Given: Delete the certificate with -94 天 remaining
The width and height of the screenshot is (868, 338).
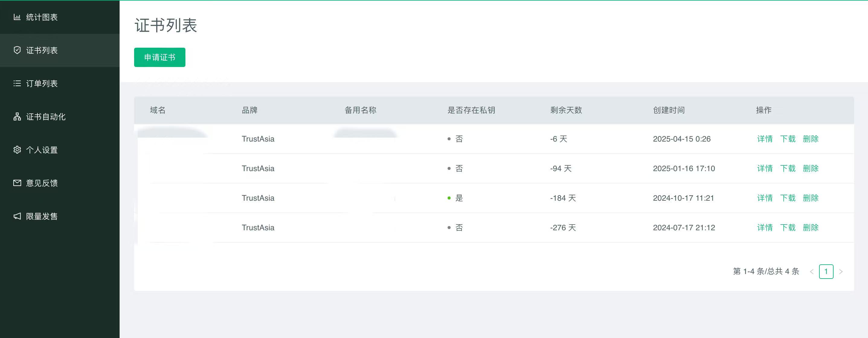Looking at the screenshot, I should pyautogui.click(x=811, y=168).
